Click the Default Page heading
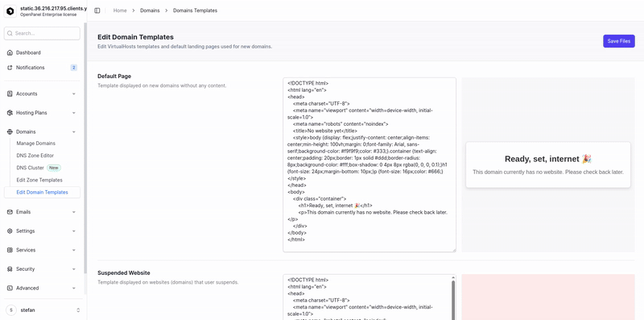Image resolution: width=644 pixels, height=320 pixels. [x=114, y=76]
